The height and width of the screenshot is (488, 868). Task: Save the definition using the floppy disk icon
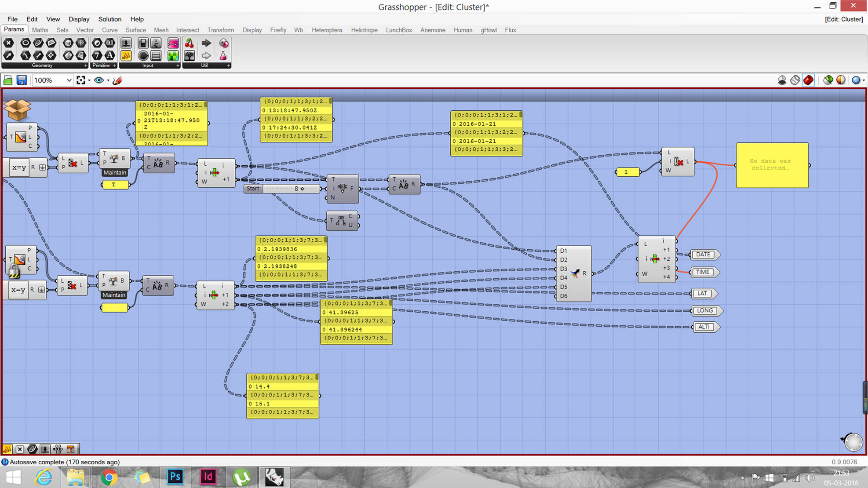pyautogui.click(x=22, y=80)
